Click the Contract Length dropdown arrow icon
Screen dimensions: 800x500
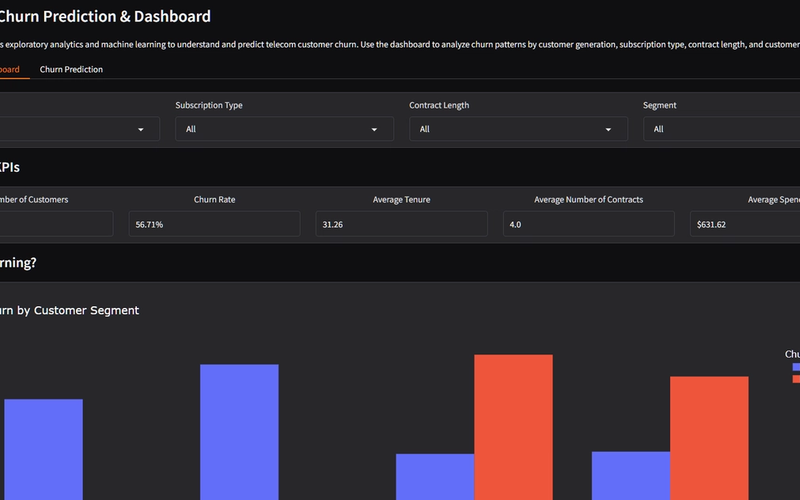(608, 130)
